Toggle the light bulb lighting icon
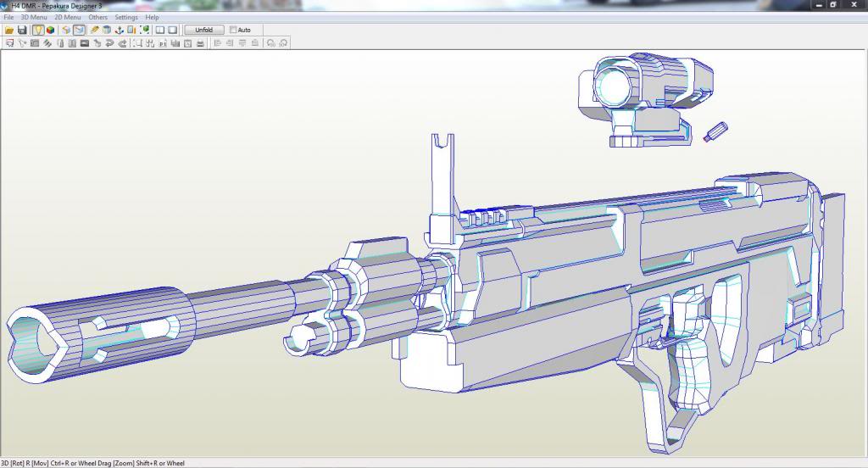 (37, 30)
